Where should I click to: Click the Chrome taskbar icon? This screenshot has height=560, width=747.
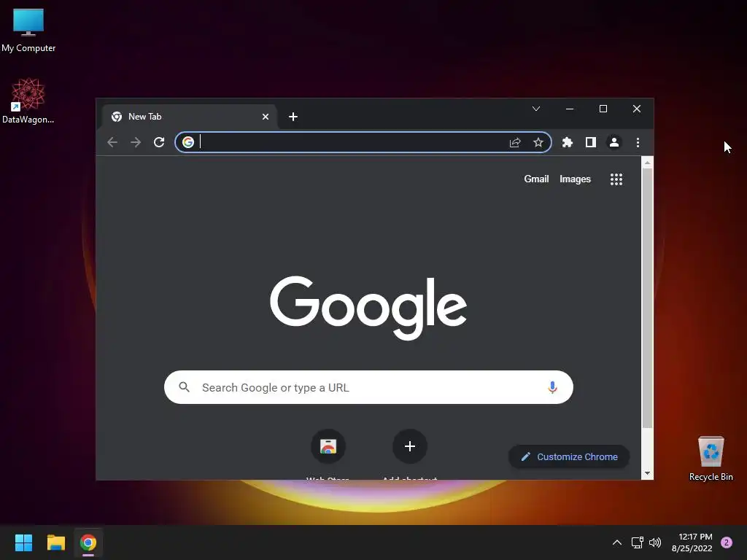click(x=88, y=542)
